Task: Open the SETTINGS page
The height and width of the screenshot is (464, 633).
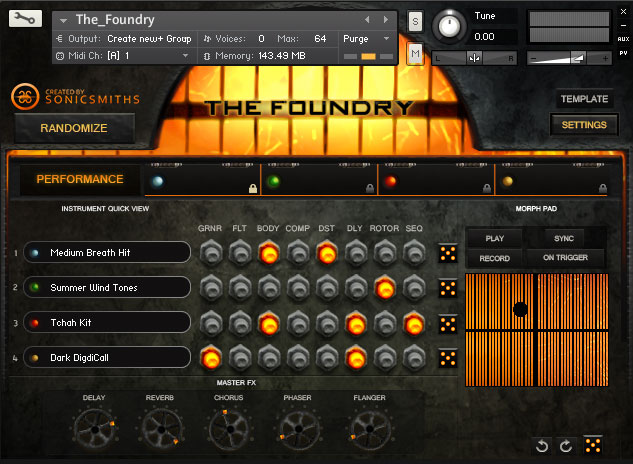Action: (584, 125)
